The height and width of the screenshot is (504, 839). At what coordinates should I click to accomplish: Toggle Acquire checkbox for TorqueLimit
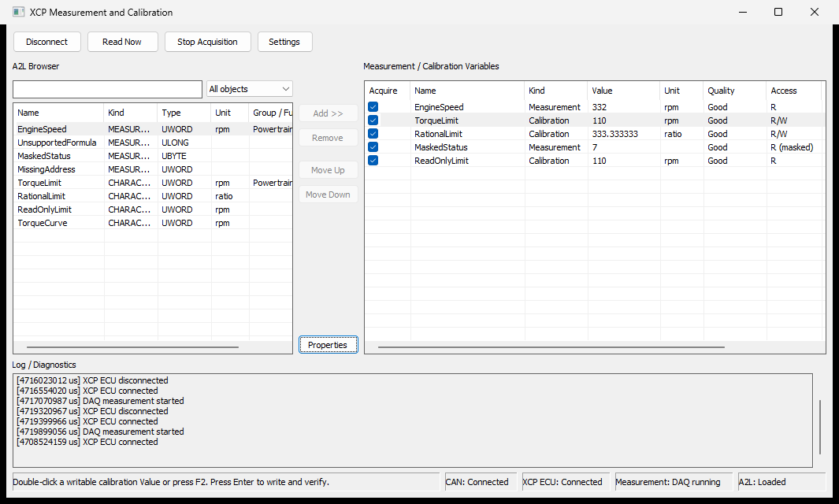tap(373, 120)
